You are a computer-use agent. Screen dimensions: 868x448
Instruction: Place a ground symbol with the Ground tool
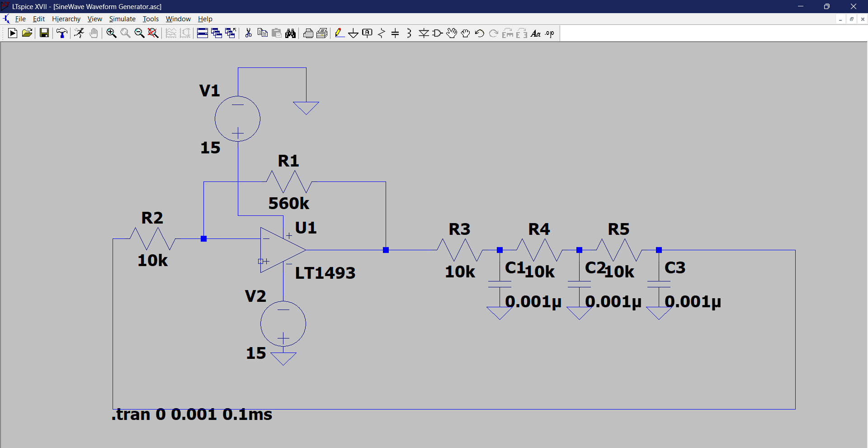[354, 33]
